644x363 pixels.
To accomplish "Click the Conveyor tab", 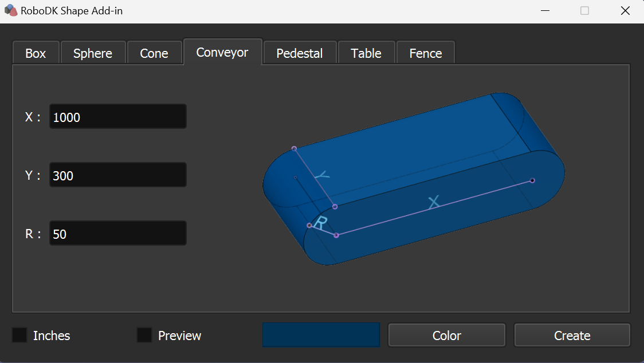I will click(x=222, y=52).
